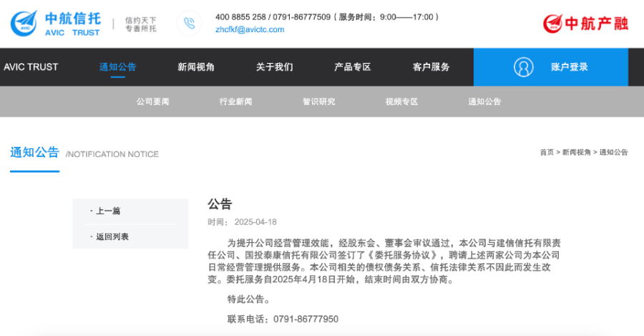Image resolution: width=644 pixels, height=336 pixels.
Task: Click the AVIC Trust airplane logo
Action: (24, 24)
